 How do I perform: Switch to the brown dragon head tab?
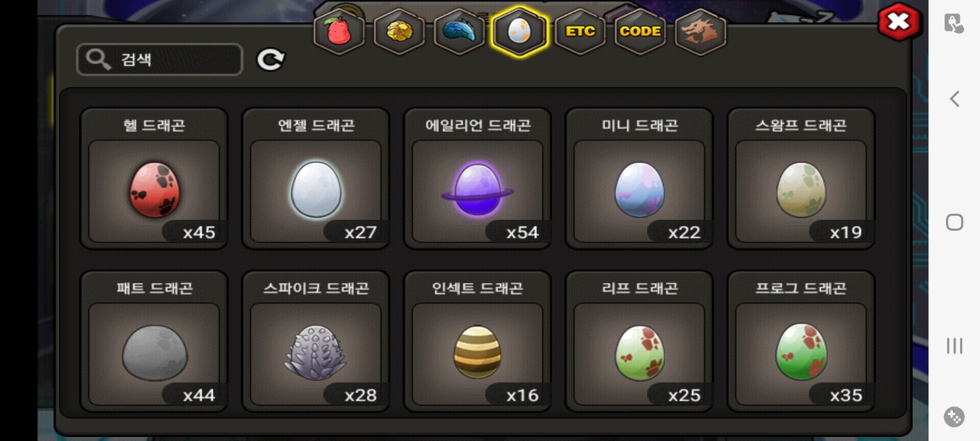point(700,31)
